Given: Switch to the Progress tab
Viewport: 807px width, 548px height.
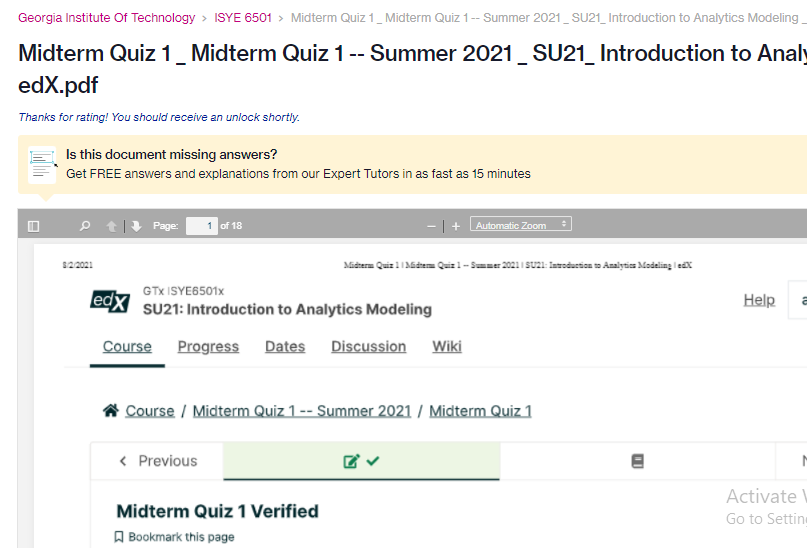Looking at the screenshot, I should click(208, 346).
